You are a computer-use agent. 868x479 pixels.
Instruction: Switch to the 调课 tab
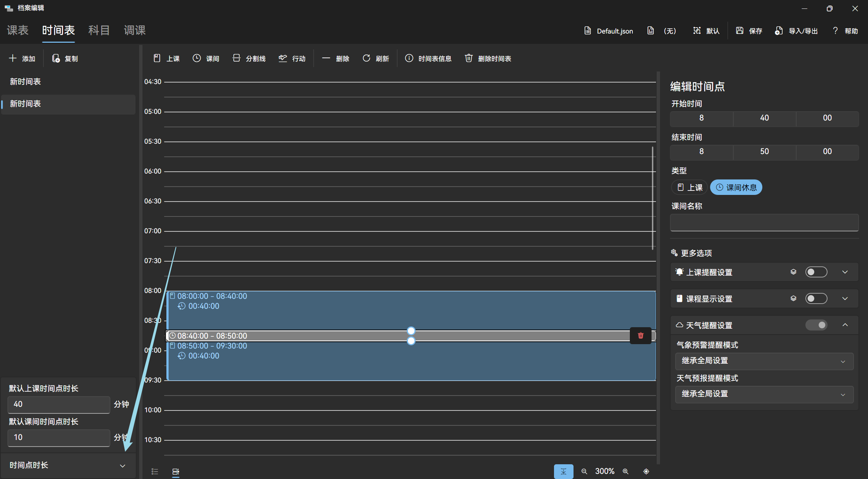click(x=135, y=30)
